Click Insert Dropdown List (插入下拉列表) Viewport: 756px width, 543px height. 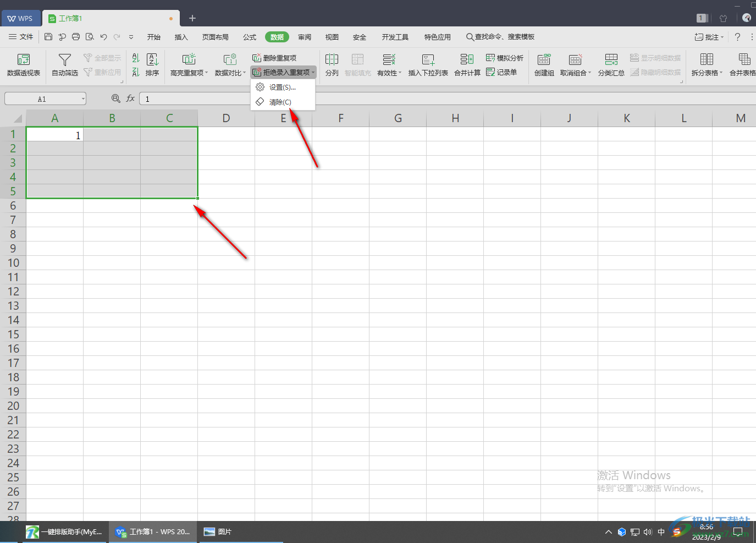(428, 65)
